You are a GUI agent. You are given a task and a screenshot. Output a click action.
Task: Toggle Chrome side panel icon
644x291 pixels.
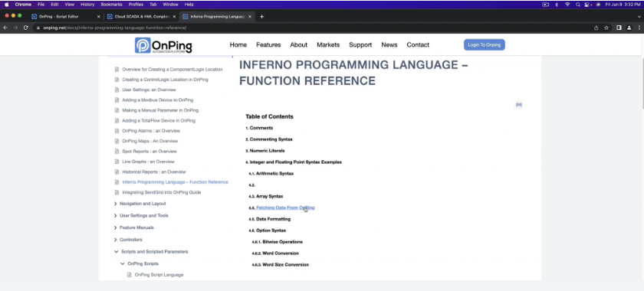[x=619, y=28]
